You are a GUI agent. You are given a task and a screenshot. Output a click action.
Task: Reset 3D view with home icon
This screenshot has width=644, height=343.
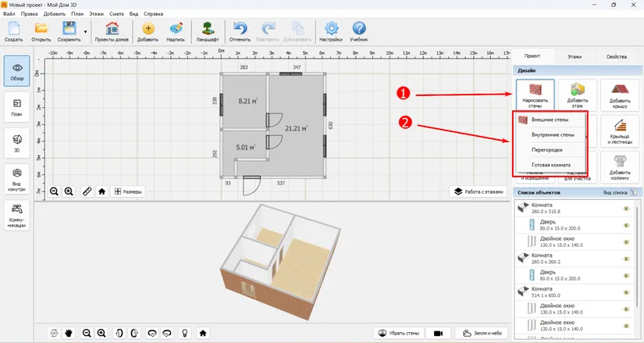click(203, 333)
